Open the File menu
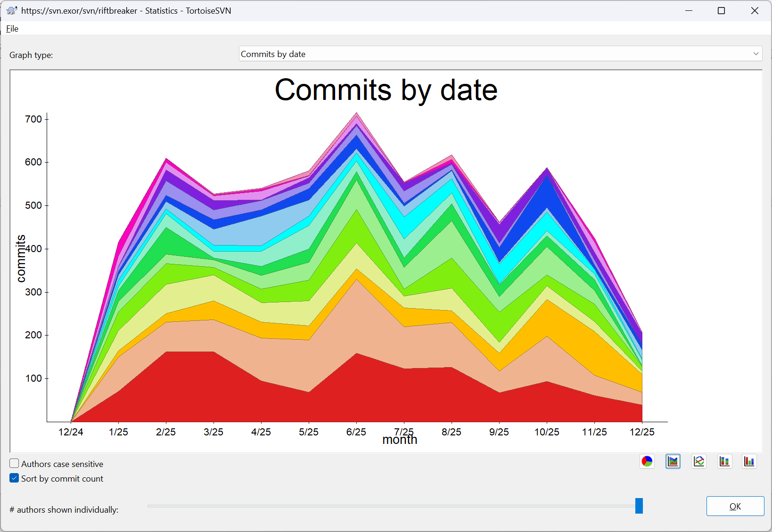 pyautogui.click(x=12, y=29)
